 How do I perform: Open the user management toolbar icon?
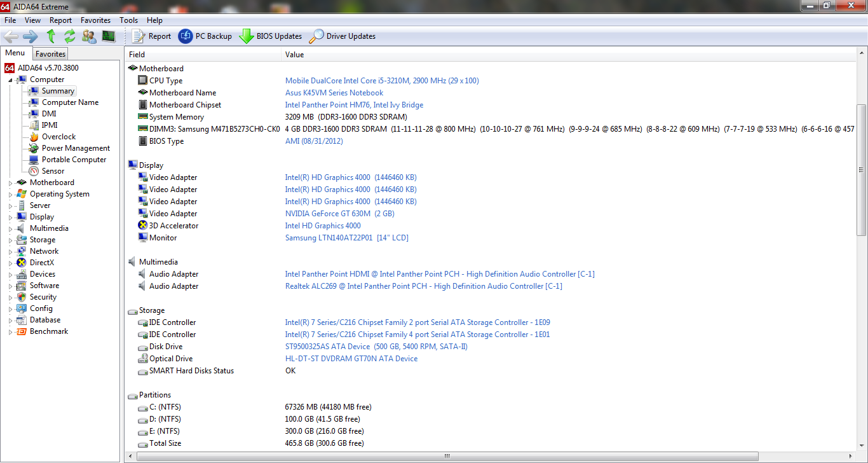pyautogui.click(x=89, y=36)
